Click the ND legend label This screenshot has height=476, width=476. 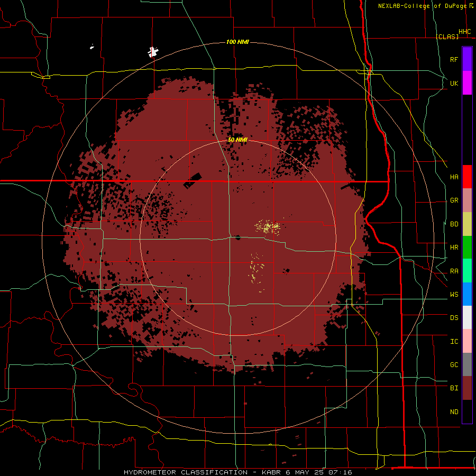(454, 412)
